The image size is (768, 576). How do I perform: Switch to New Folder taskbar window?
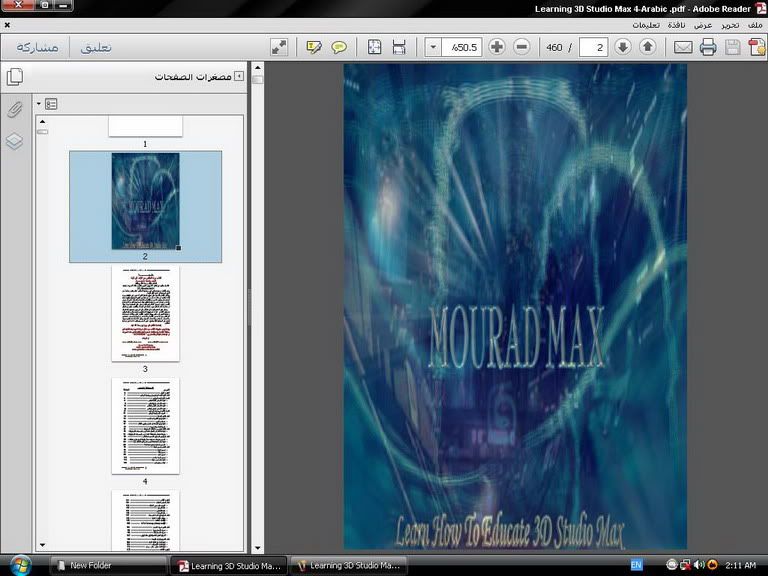pyautogui.click(x=108, y=565)
